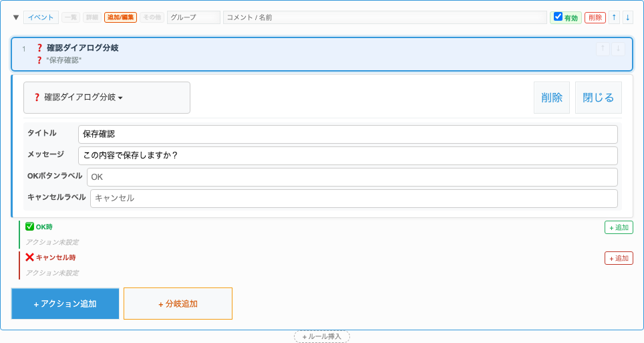Open the イベント type selector
This screenshot has width=644, height=343.
tap(41, 17)
